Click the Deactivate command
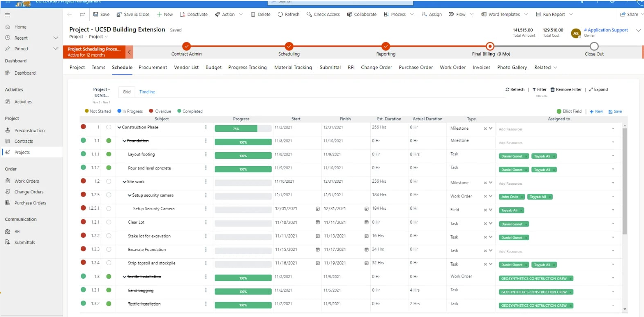This screenshot has width=644, height=317. point(194,14)
